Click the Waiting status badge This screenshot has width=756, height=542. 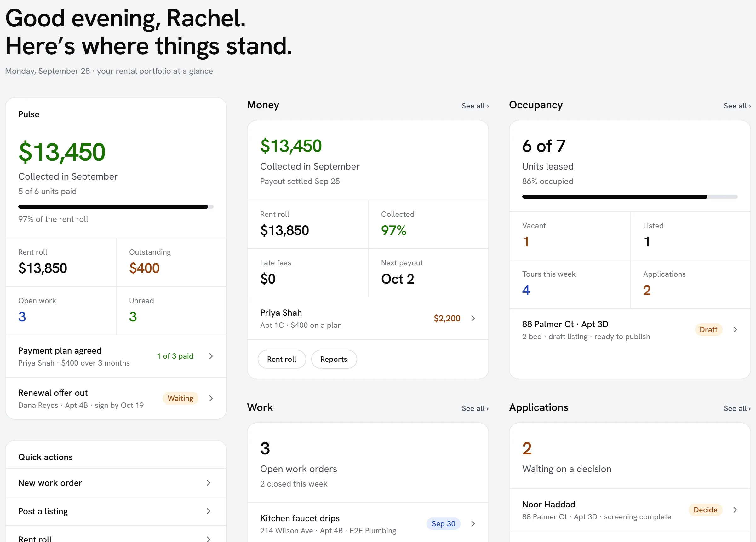[180, 398]
